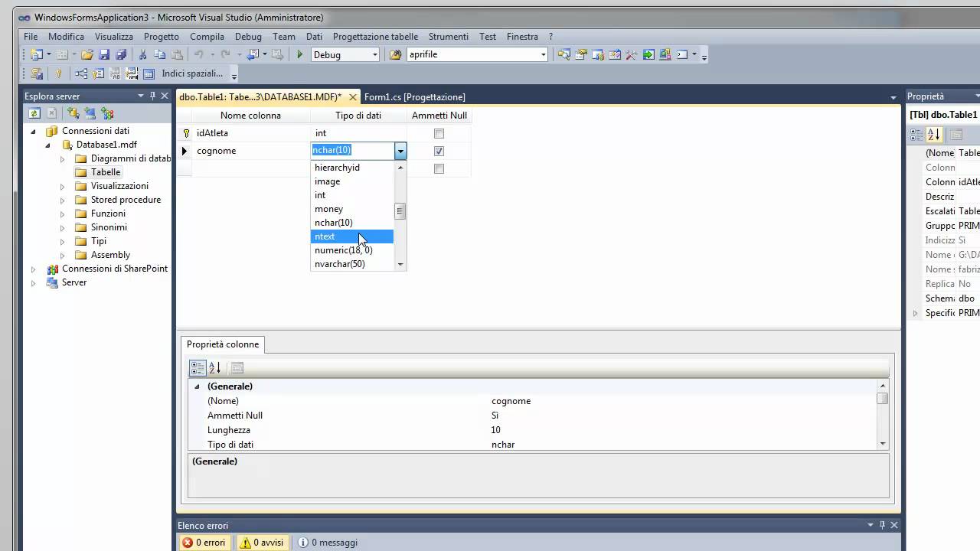
Task: Expand the Visualizzazioni folder
Action: (x=63, y=186)
